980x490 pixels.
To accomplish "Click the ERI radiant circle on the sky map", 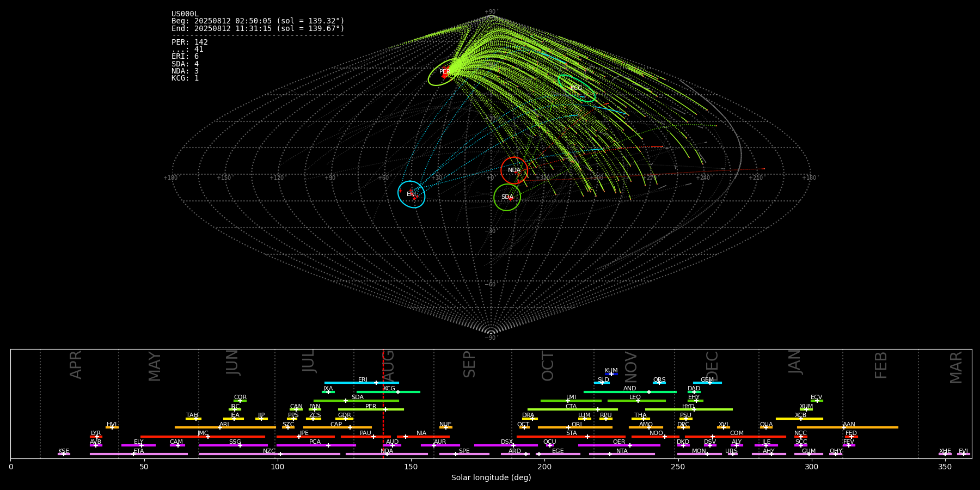I will [x=412, y=194].
